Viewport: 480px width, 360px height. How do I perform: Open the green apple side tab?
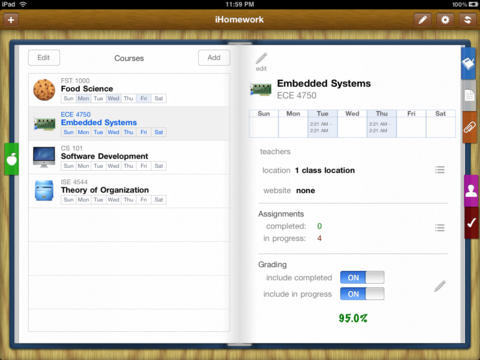(11, 159)
